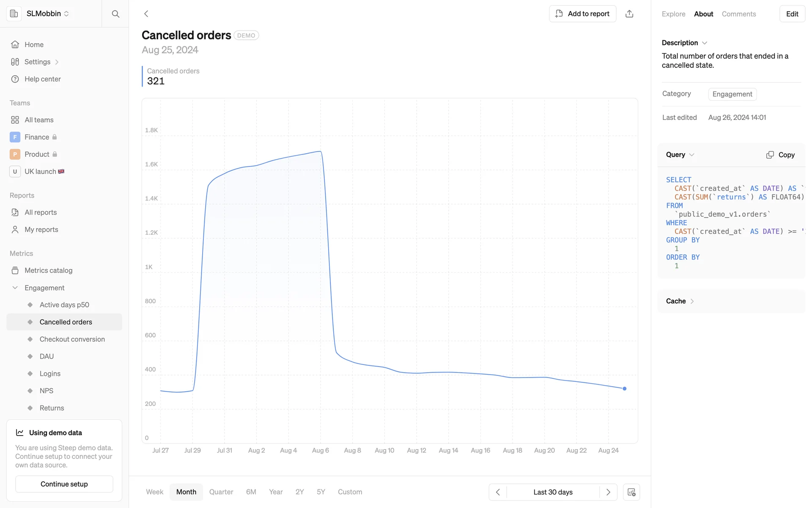Click the back arrow above the title
Viewport: 812px width, 508px height.
[x=146, y=14]
